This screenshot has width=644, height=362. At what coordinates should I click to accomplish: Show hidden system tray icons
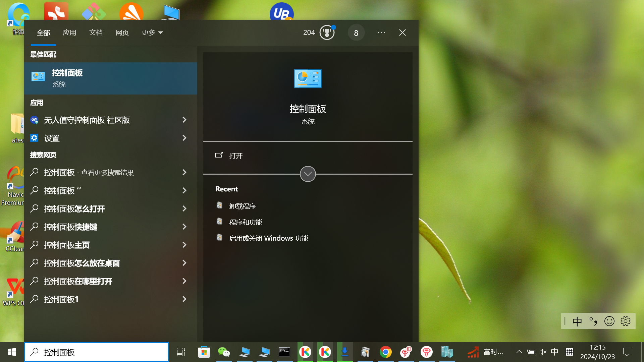[x=519, y=352]
